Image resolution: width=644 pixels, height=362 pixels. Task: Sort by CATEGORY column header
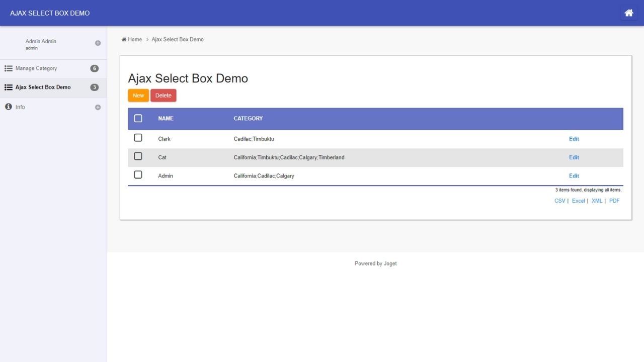pos(248,119)
